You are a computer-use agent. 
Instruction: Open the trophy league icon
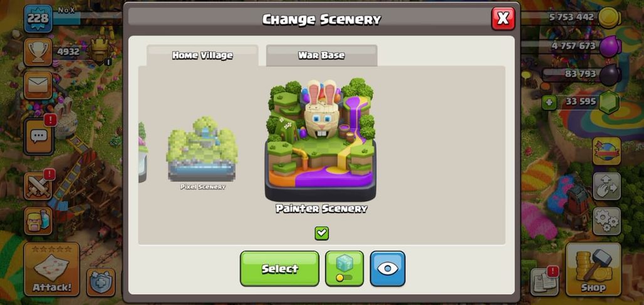pyautogui.click(x=38, y=52)
